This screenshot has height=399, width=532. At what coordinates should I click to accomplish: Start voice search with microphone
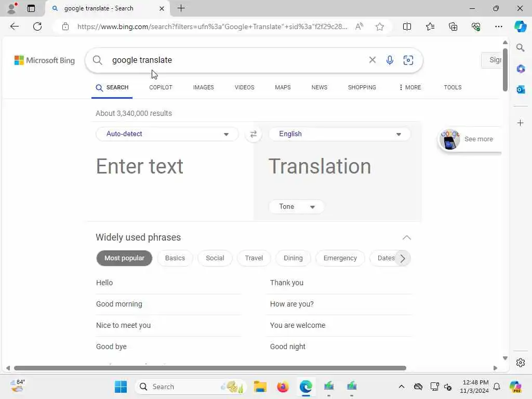[x=390, y=60]
